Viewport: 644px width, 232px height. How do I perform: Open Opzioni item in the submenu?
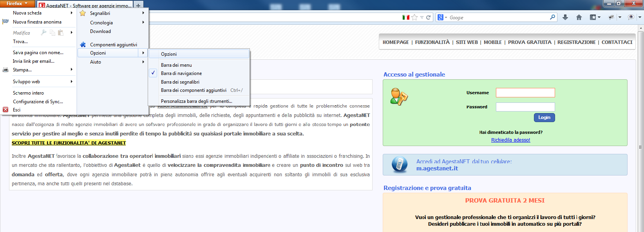(199, 54)
